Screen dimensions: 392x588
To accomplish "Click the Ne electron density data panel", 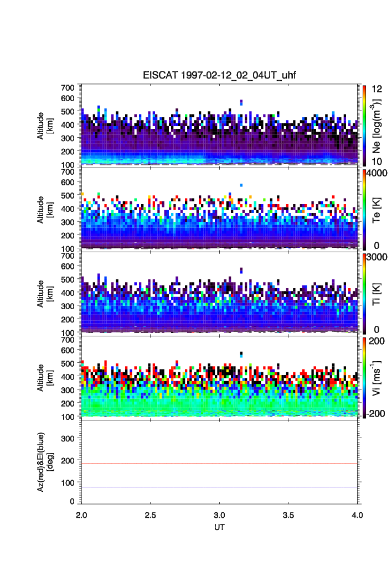I will click(x=219, y=126).
